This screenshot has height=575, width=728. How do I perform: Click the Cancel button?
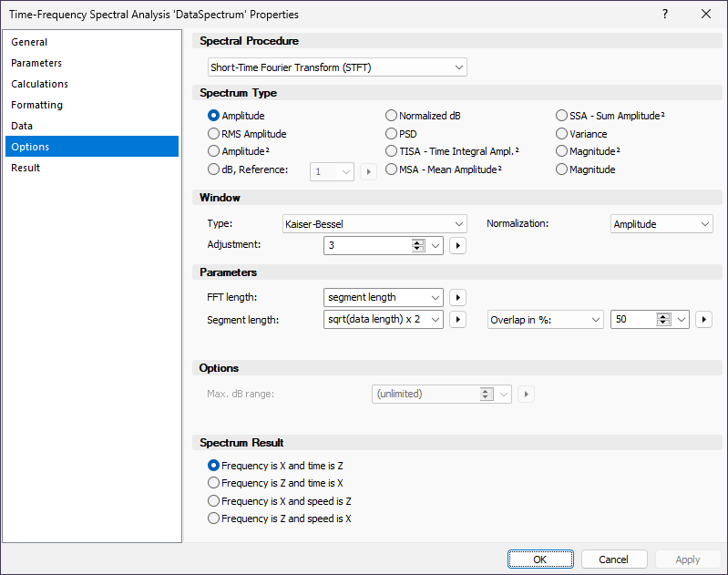coord(613,560)
